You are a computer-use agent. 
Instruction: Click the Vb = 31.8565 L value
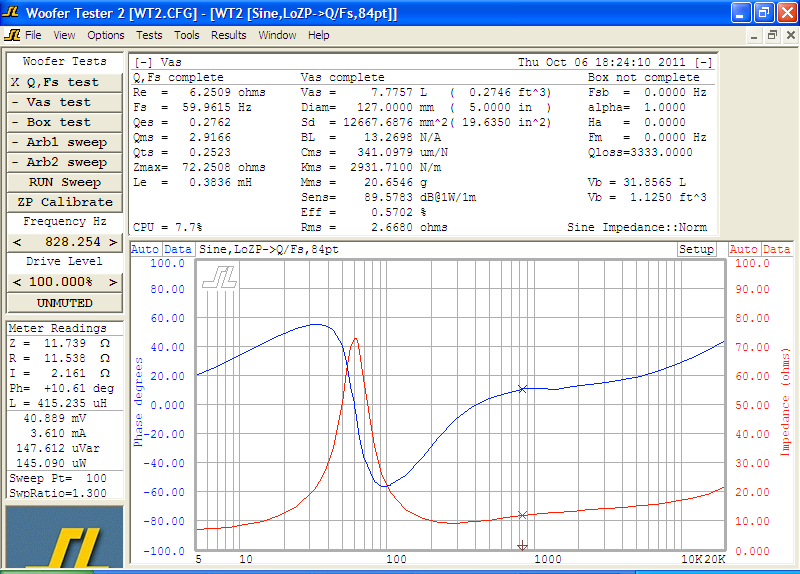(637, 182)
